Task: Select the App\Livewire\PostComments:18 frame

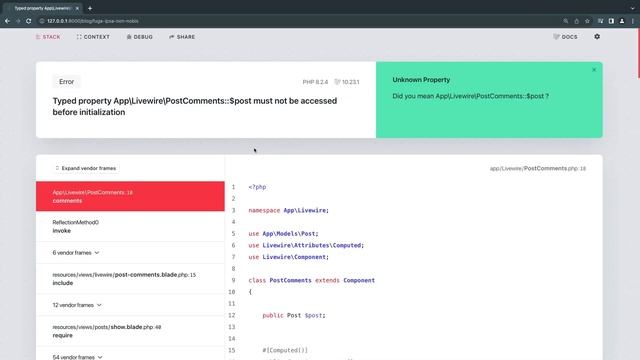Action: tap(130, 196)
